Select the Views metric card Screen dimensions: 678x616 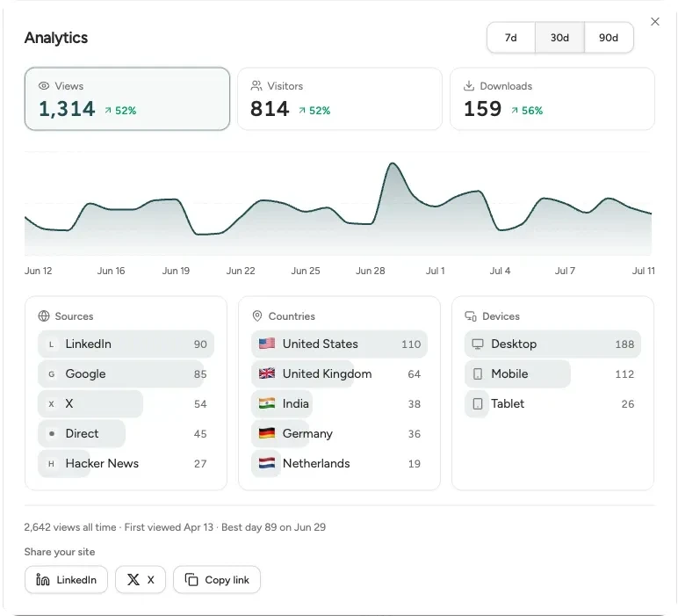[127, 98]
